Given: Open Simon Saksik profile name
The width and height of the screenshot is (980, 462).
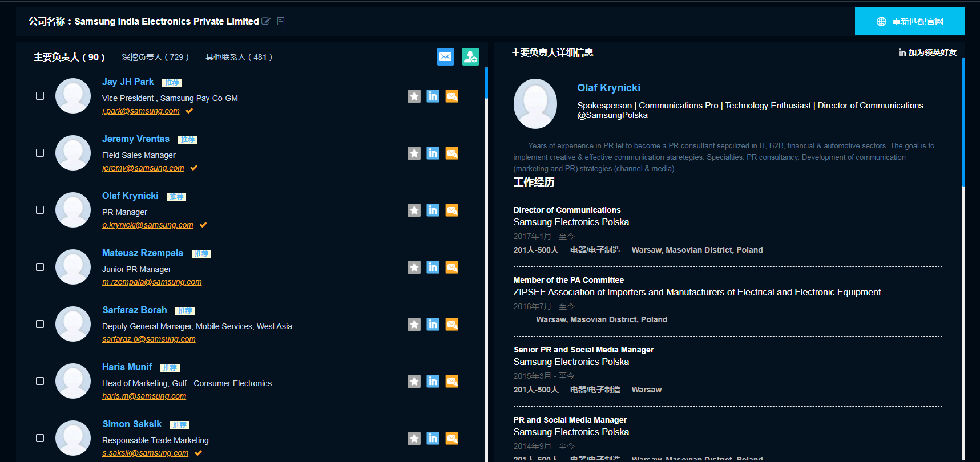Looking at the screenshot, I should click(x=132, y=424).
